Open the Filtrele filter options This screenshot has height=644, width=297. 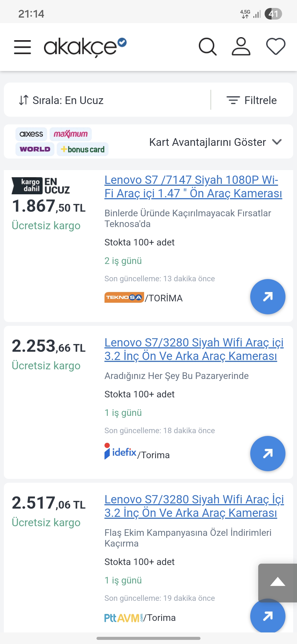tap(252, 100)
